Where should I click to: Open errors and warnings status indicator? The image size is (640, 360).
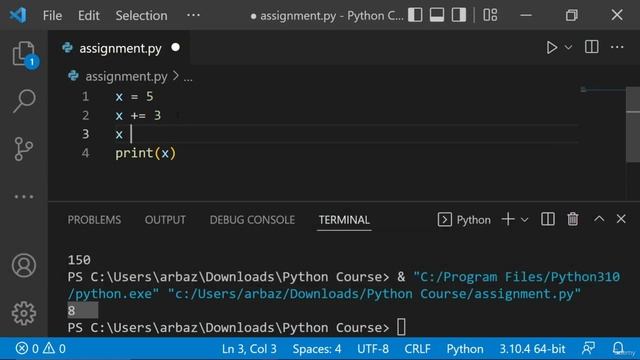coord(40,349)
